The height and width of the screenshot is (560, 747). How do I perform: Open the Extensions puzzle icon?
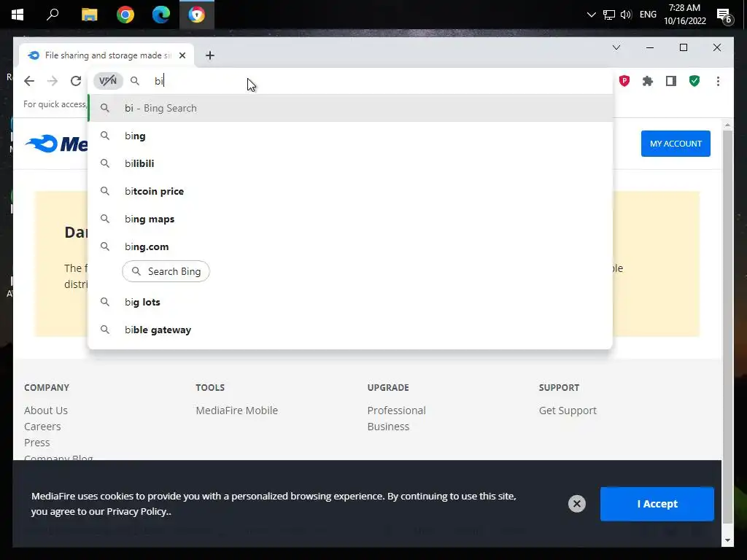[x=648, y=81]
